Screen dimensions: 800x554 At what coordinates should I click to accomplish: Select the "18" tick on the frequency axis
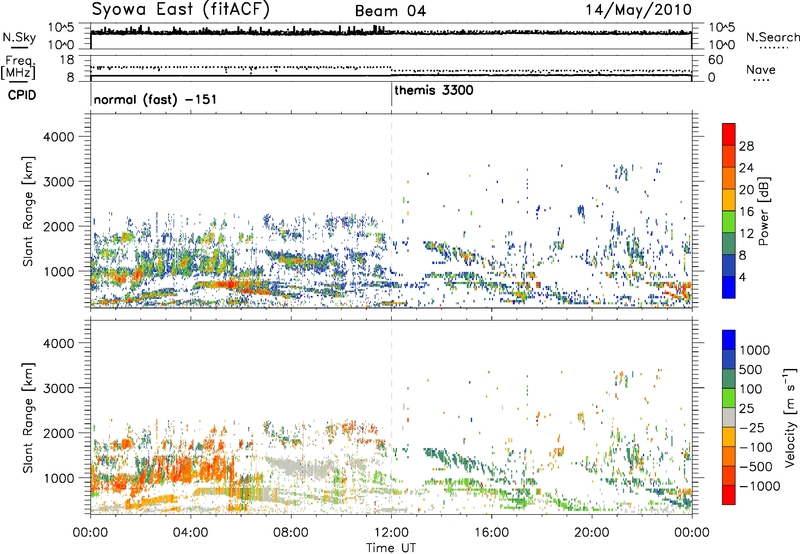(67, 60)
